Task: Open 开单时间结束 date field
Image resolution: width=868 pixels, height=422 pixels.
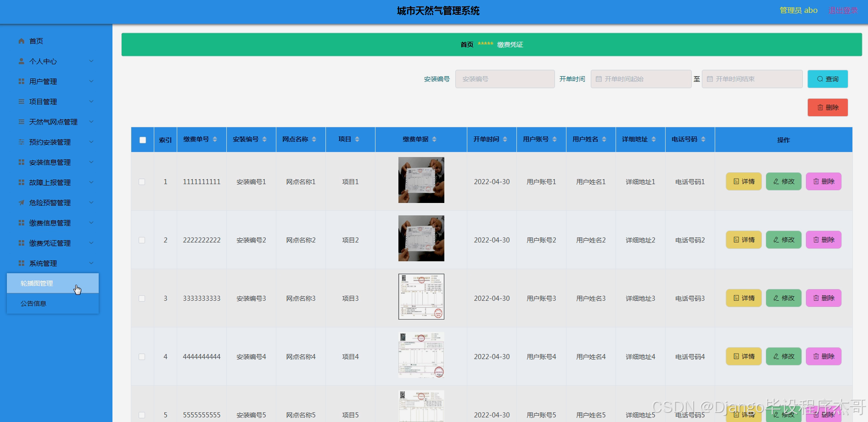Action: [x=752, y=79]
